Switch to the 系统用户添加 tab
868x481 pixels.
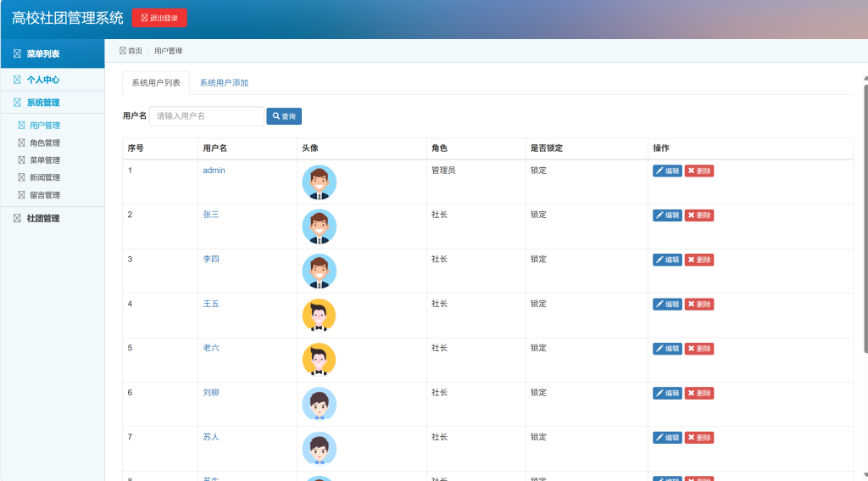pos(224,83)
